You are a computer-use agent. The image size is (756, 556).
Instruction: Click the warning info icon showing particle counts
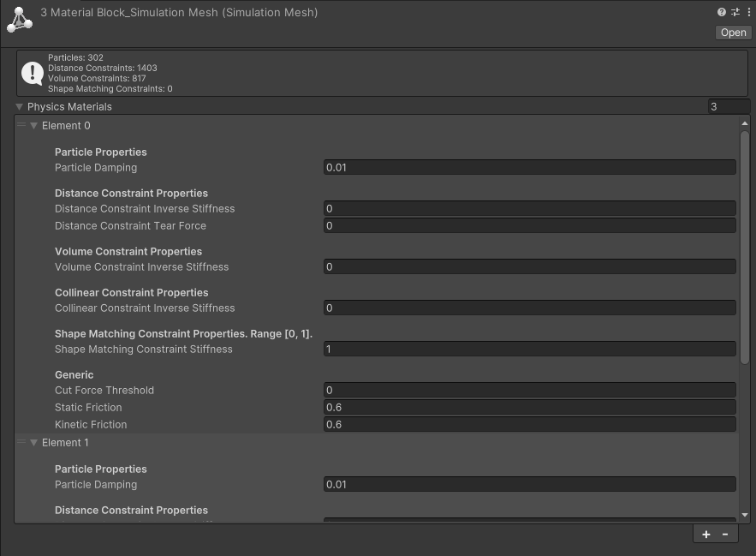(x=32, y=72)
